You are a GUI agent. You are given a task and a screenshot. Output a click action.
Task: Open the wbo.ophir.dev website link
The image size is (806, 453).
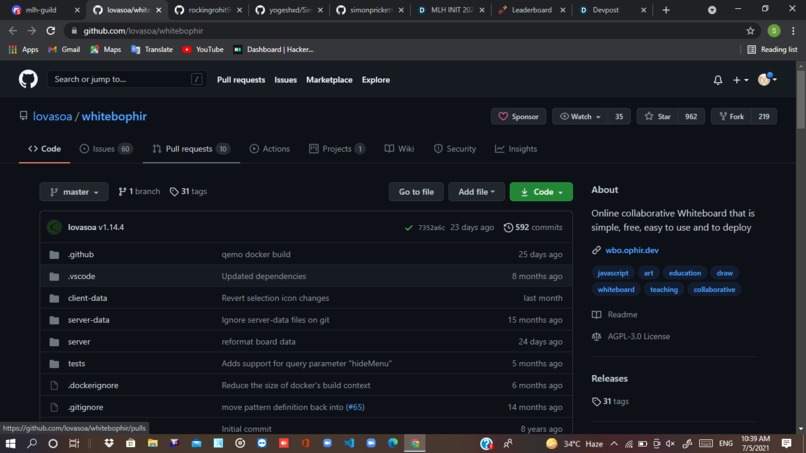632,250
